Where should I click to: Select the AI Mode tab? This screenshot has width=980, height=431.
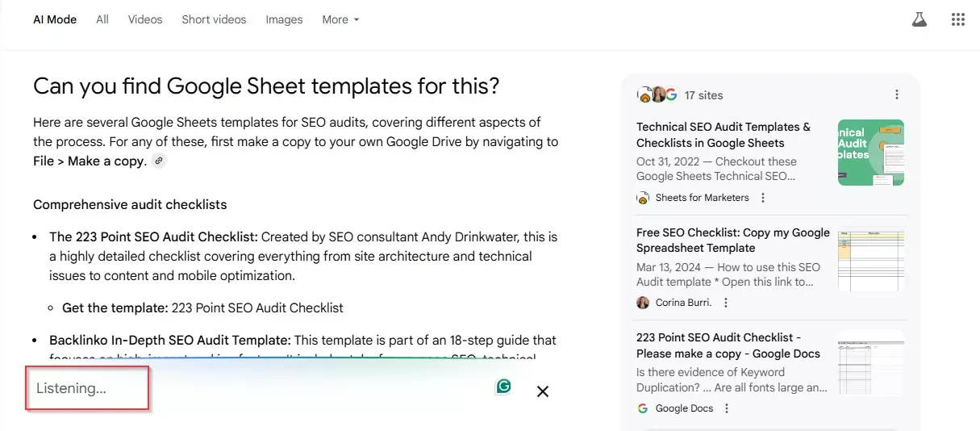55,19
